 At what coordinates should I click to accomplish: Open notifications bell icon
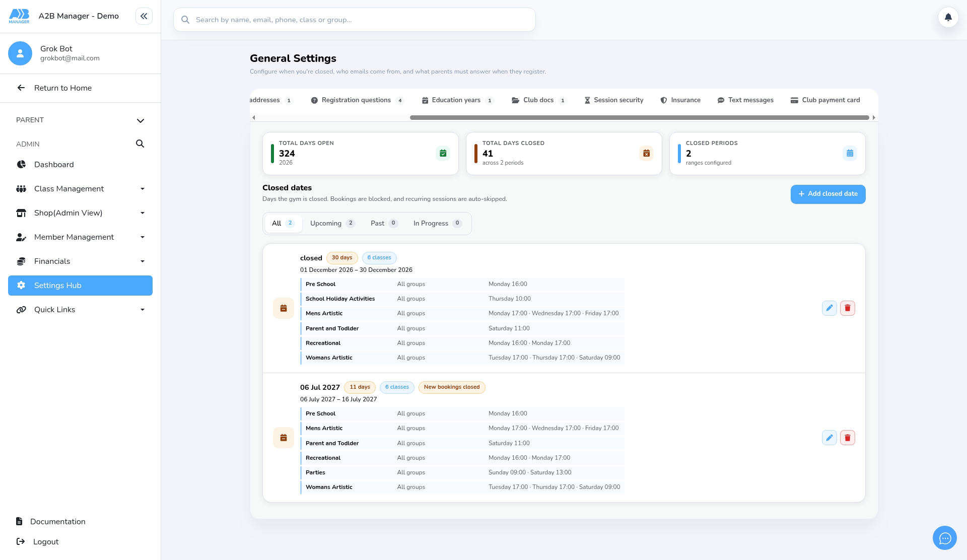click(x=948, y=18)
